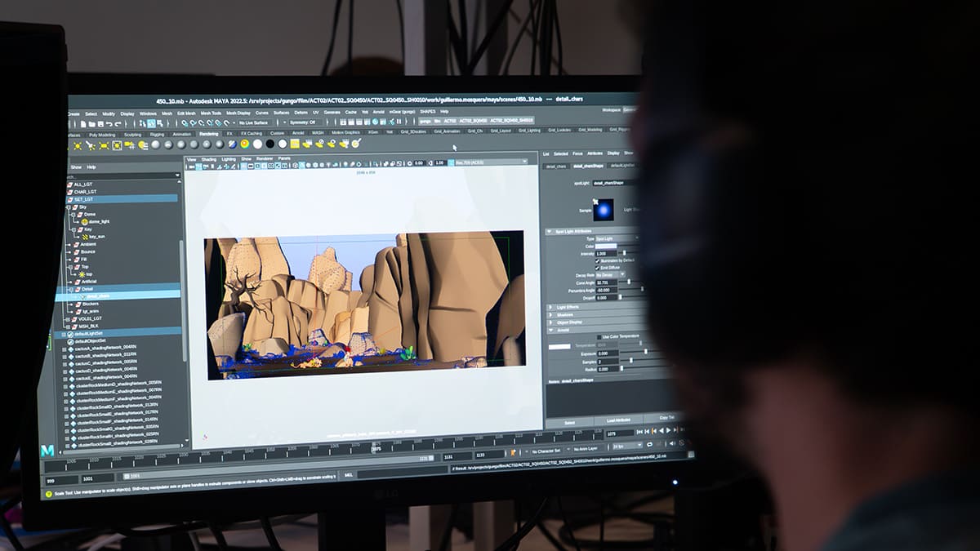Click the outlined spot light shelf icon
The image size is (980, 551).
click(117, 145)
